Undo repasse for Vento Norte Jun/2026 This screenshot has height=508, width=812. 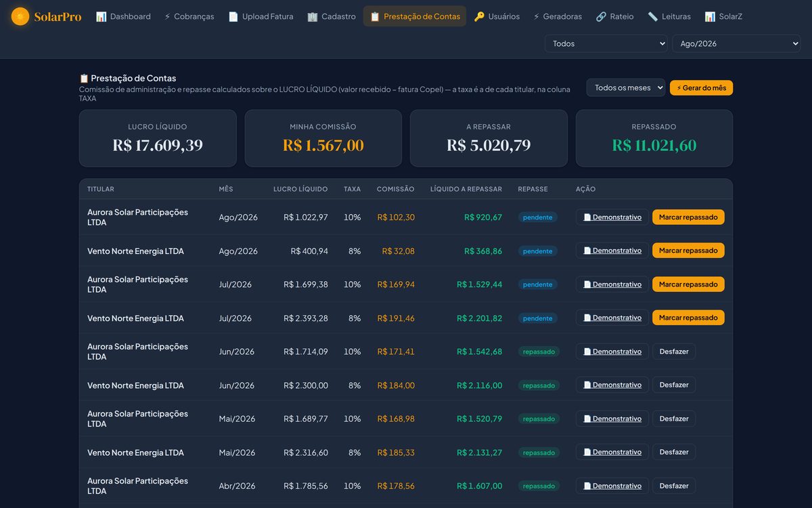click(674, 385)
